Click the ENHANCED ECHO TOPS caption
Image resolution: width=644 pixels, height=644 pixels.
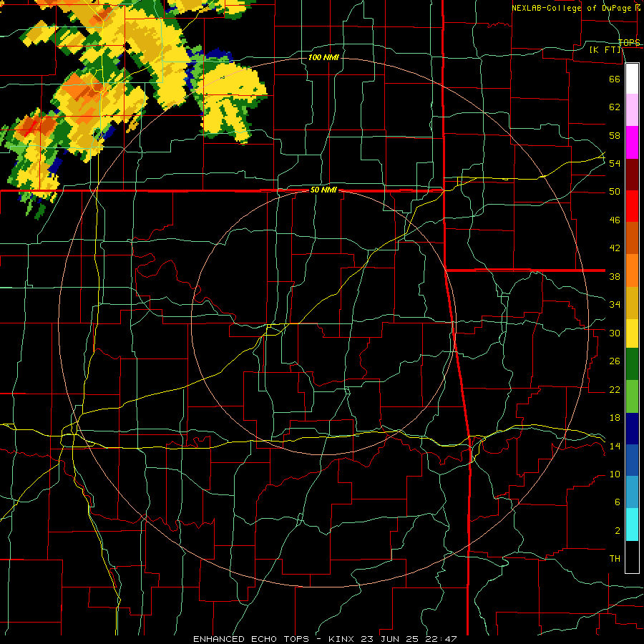253,639
